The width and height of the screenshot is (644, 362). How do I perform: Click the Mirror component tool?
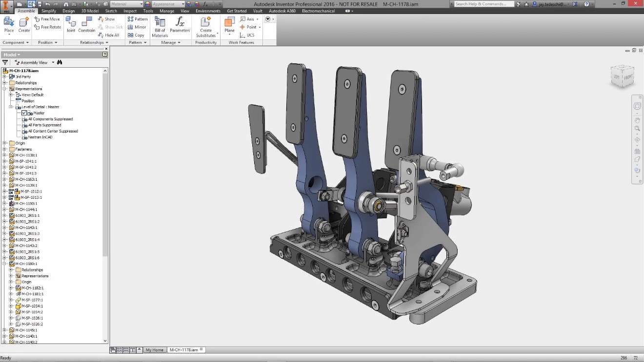(137, 27)
